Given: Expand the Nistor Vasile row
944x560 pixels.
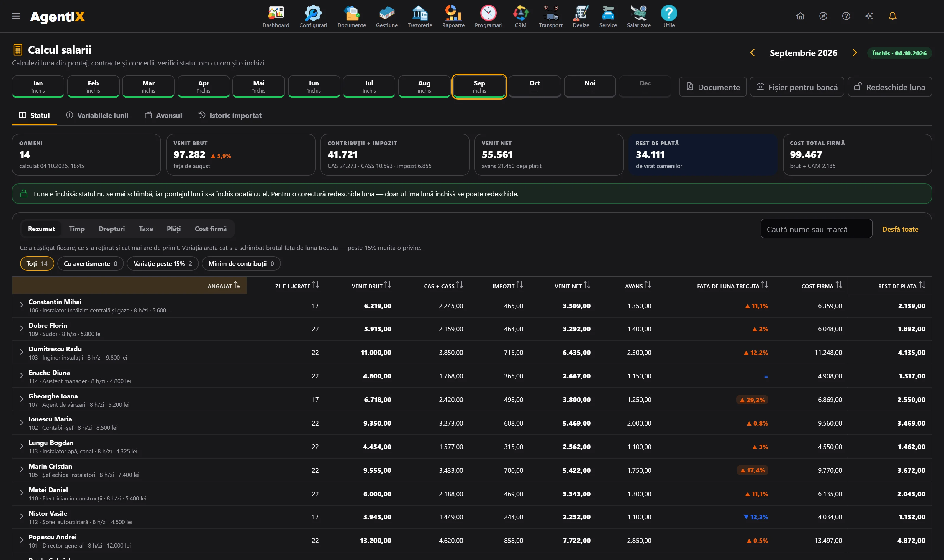Looking at the screenshot, I should 22,517.
